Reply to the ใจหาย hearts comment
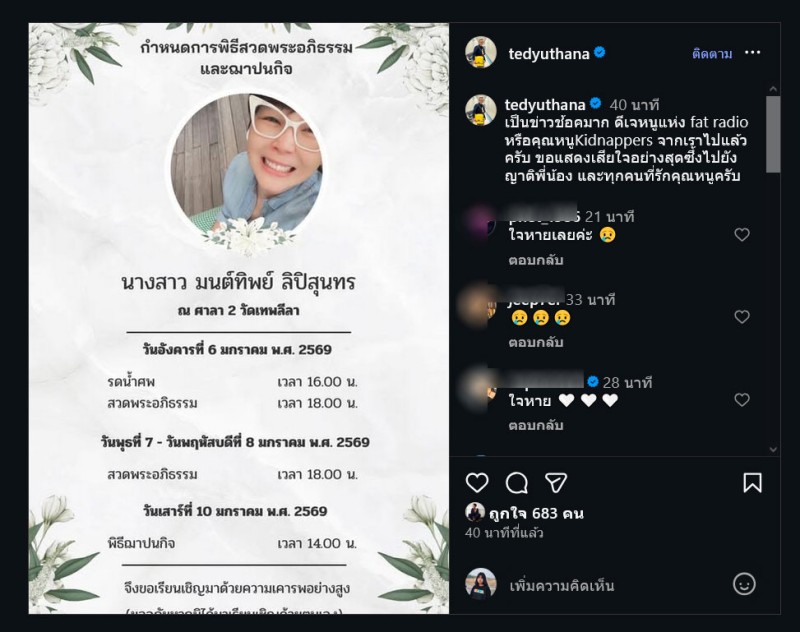This screenshot has height=632, width=800. (x=536, y=425)
